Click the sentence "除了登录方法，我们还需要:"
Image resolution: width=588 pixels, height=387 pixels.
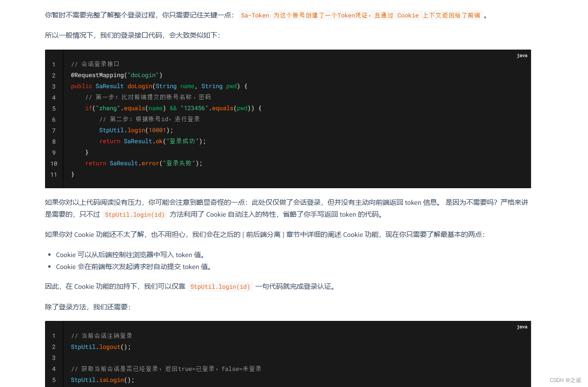coord(88,307)
